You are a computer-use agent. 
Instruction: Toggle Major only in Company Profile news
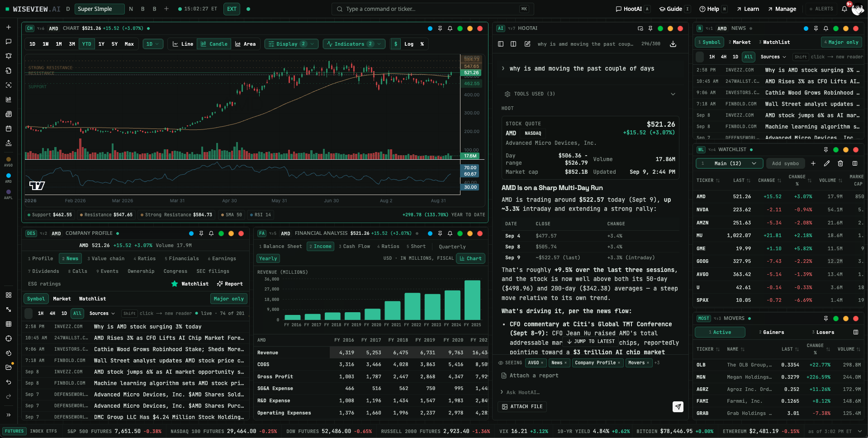coord(229,299)
